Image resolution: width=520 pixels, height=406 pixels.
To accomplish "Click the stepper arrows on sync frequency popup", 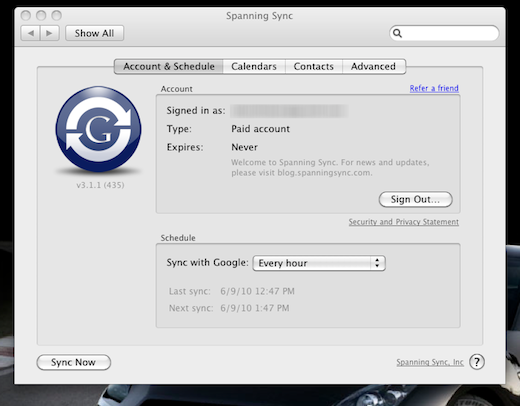I will [377, 263].
